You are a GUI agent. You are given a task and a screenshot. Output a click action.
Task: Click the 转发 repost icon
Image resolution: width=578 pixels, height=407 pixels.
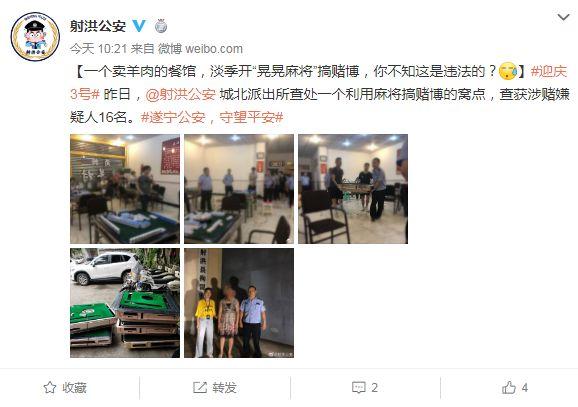point(200,387)
